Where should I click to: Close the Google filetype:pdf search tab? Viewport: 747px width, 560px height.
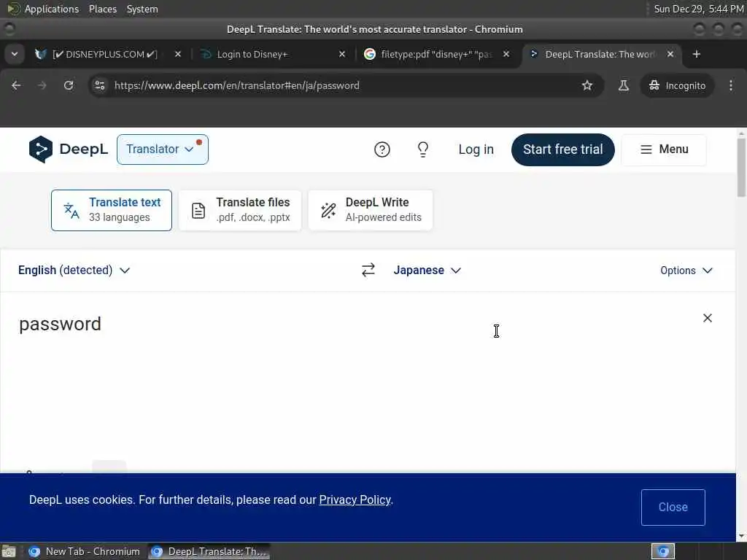(x=506, y=54)
